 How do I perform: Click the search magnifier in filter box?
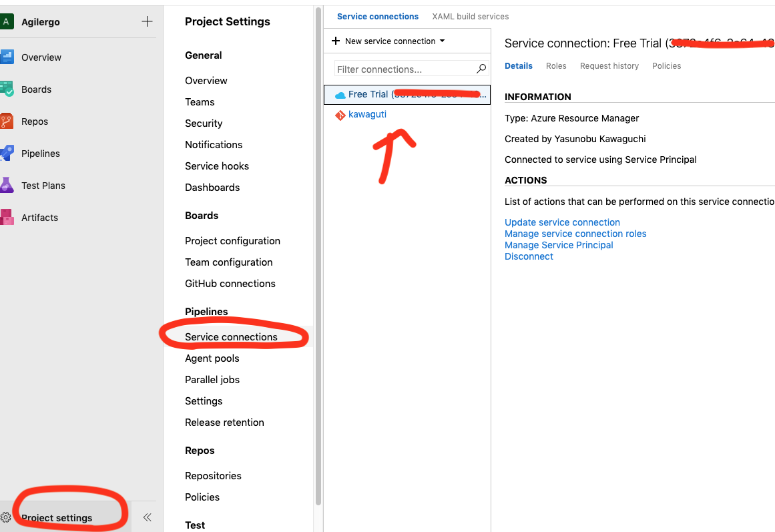coord(481,69)
